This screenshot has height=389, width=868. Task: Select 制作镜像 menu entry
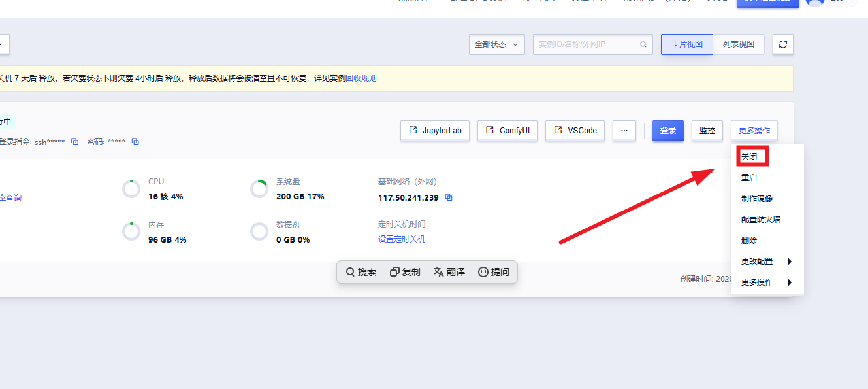(757, 199)
